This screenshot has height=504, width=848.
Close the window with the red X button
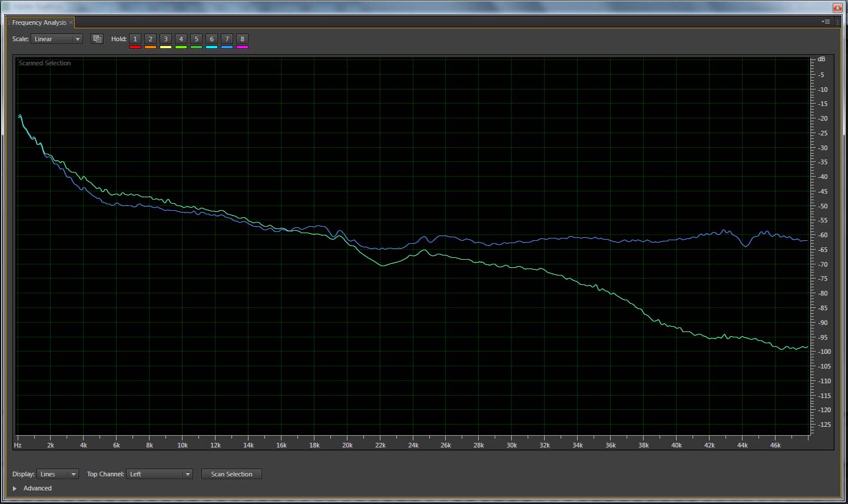[837, 8]
